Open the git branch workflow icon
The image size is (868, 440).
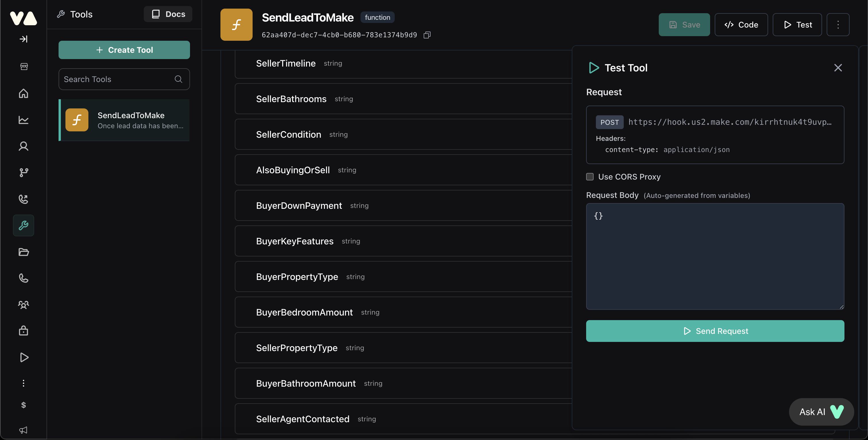click(23, 173)
